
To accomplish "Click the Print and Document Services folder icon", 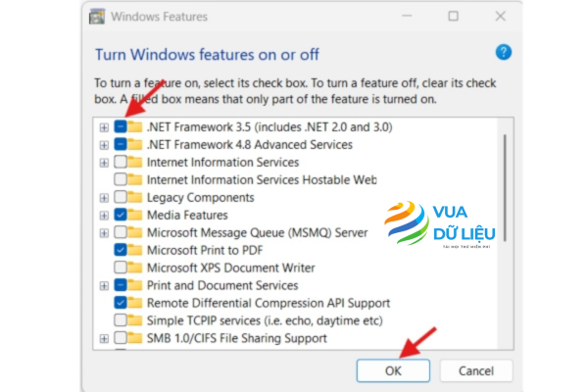I will click(x=135, y=285).
